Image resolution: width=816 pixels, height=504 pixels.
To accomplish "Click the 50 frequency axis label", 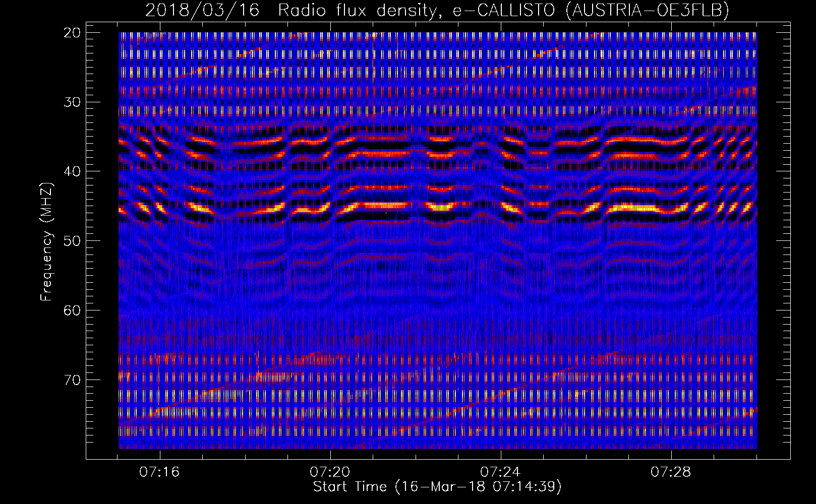I will (x=72, y=241).
